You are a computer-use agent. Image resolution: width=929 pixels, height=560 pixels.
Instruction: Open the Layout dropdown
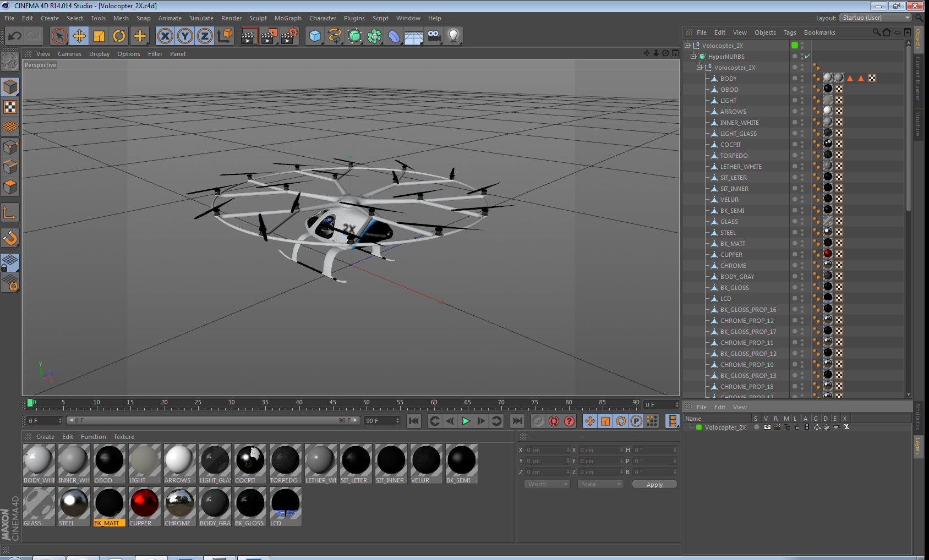[876, 18]
